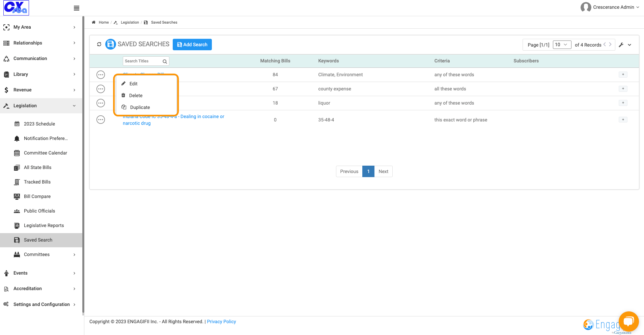The width and height of the screenshot is (644, 335).
Task: Click the search magnifier in Search Titles
Action: (x=165, y=61)
